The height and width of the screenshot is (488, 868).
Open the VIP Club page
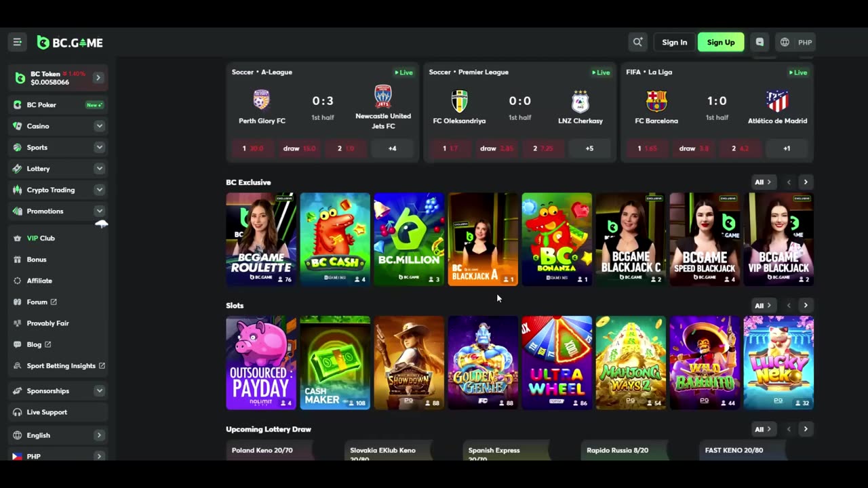coord(58,239)
